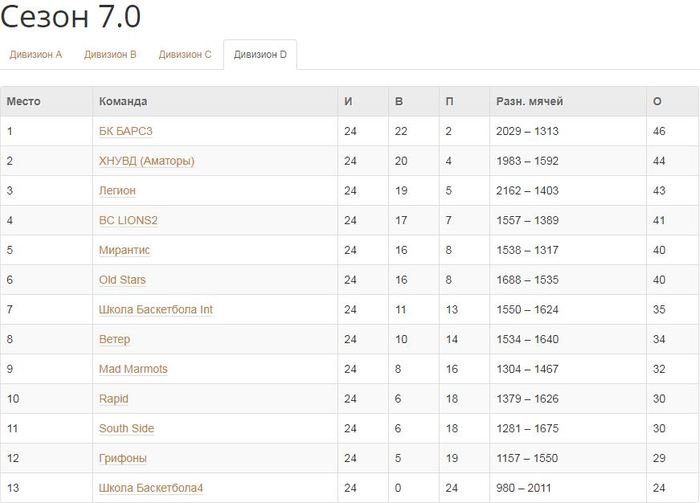This screenshot has height=503, width=700.
Task: Click the Школа Баскетбола4 team link
Action: 150,488
